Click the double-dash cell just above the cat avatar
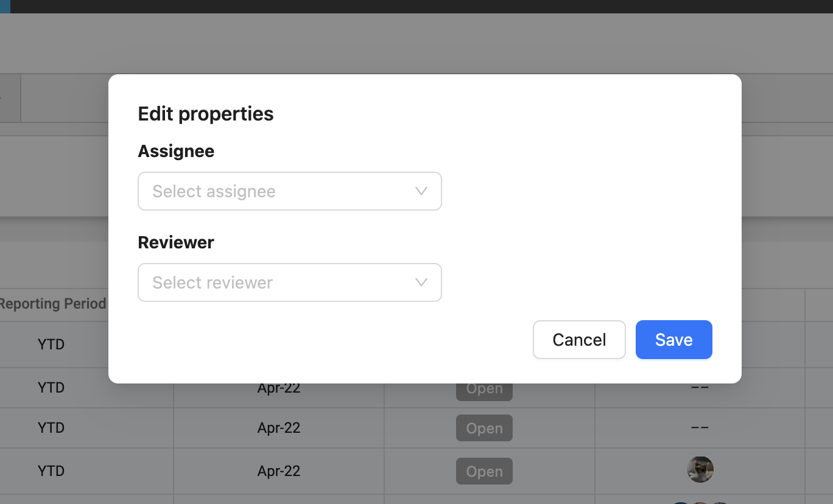Screen dimensions: 833x504 (x=700, y=427)
